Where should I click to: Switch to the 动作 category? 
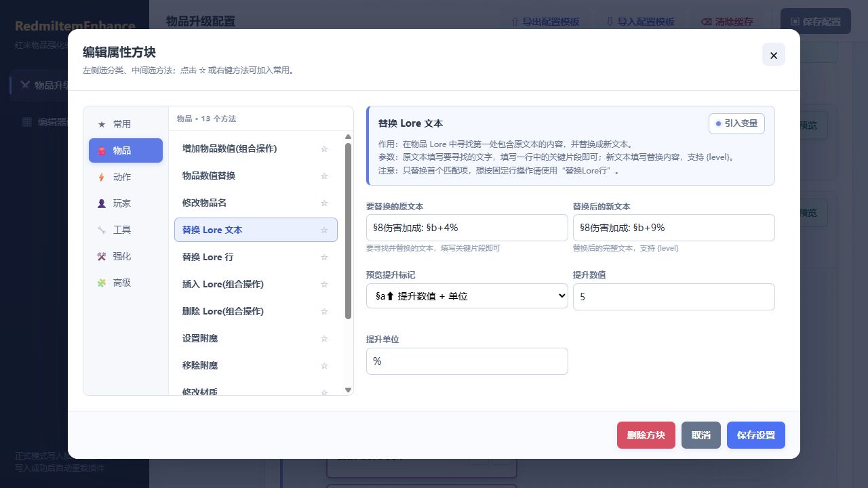(x=125, y=177)
